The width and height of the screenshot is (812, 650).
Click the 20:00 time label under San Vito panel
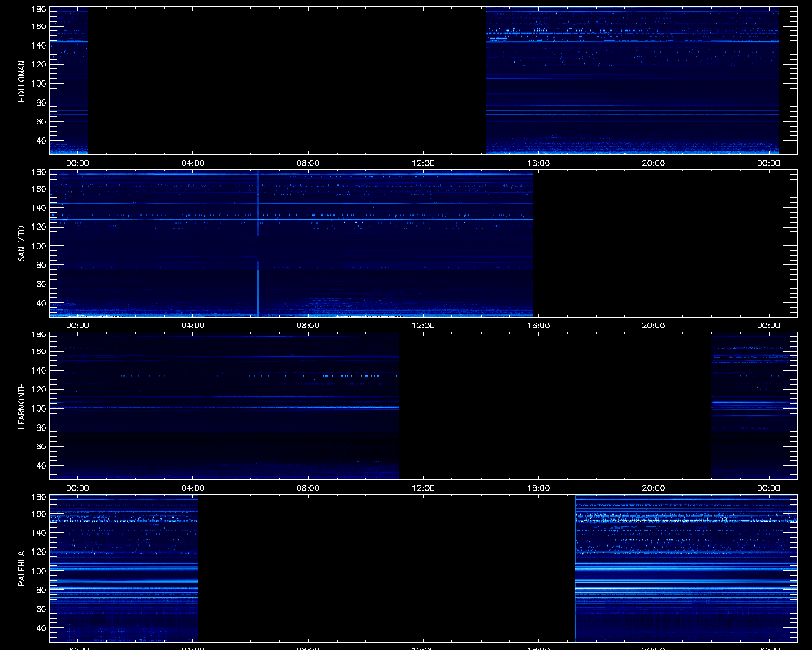(654, 326)
